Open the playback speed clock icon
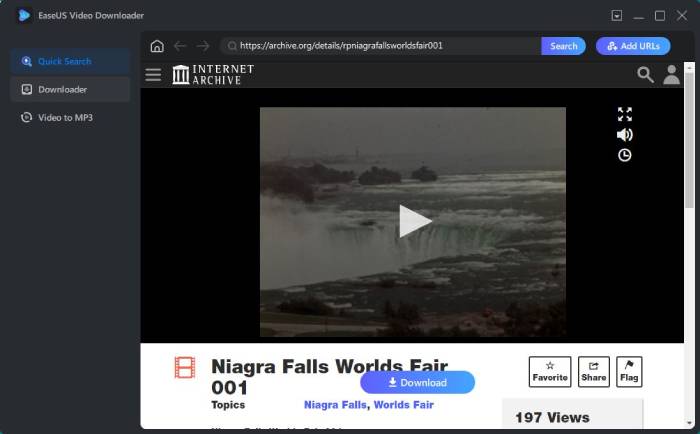The height and width of the screenshot is (434, 700). pyautogui.click(x=625, y=155)
